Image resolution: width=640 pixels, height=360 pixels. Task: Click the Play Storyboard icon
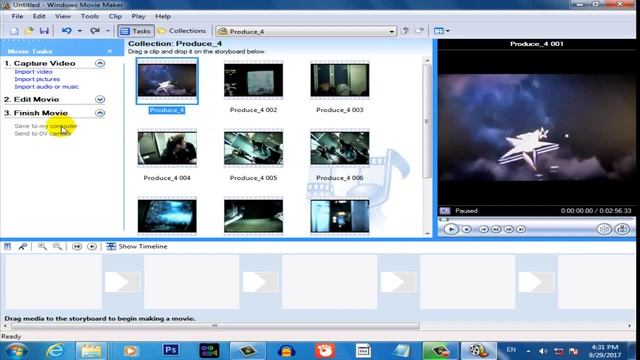point(92,247)
